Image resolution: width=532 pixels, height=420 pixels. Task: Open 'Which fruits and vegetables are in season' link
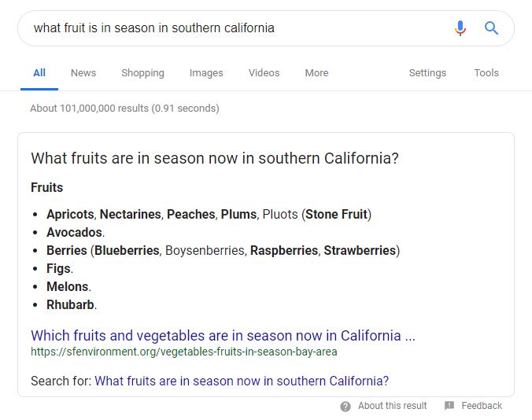pos(223,336)
